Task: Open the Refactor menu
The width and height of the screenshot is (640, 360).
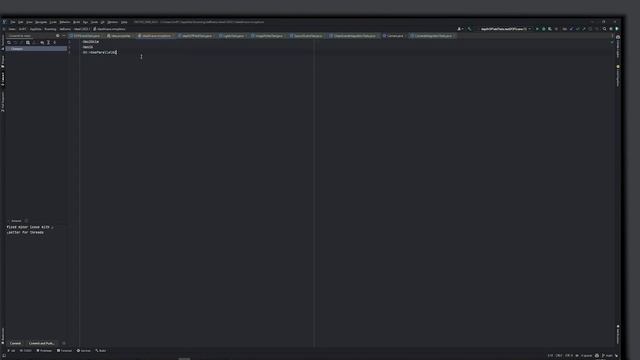Action: [65, 22]
